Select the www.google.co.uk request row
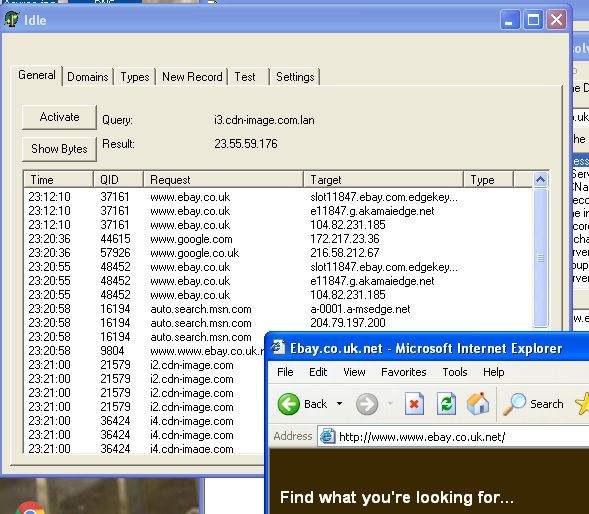Viewport: 589px width, 514px height. pyautogui.click(x=278, y=253)
